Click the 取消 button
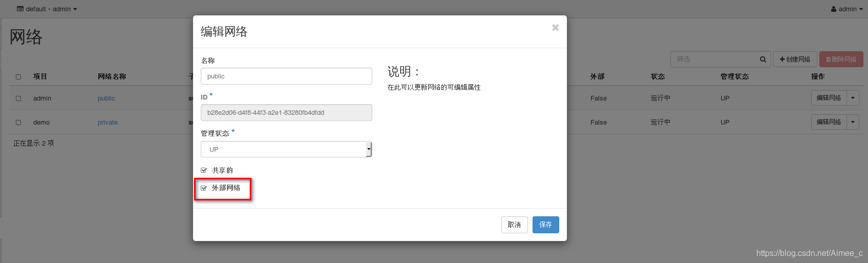 coord(514,225)
